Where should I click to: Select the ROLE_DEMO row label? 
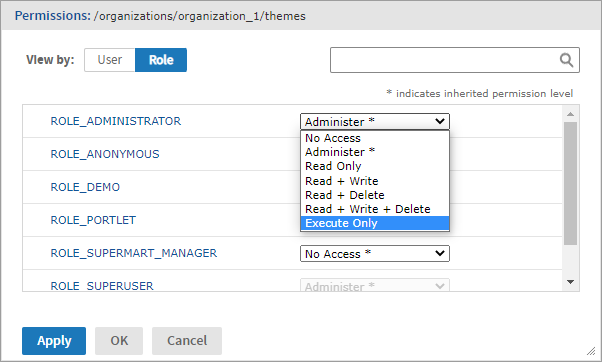coord(85,187)
